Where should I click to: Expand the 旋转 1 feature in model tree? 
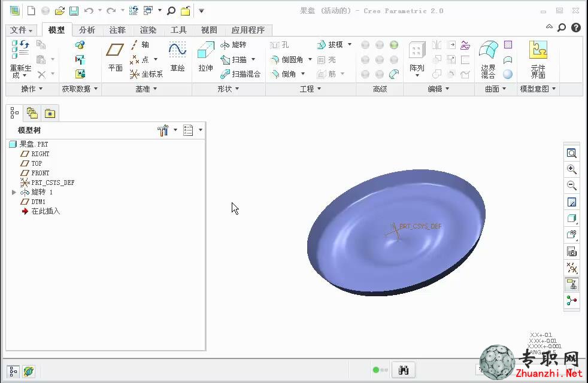pyautogui.click(x=14, y=192)
